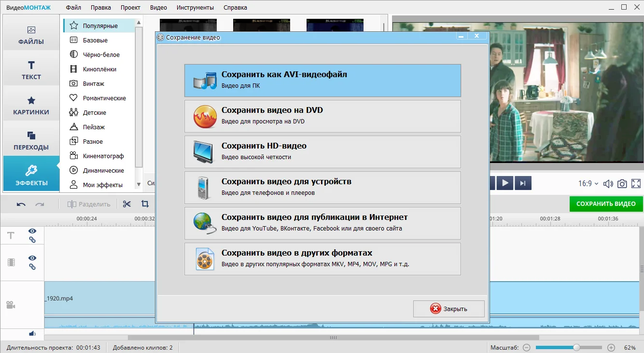The width and height of the screenshot is (644, 353).
Task: Zoom out timeline with minus icon
Action: tap(526, 347)
